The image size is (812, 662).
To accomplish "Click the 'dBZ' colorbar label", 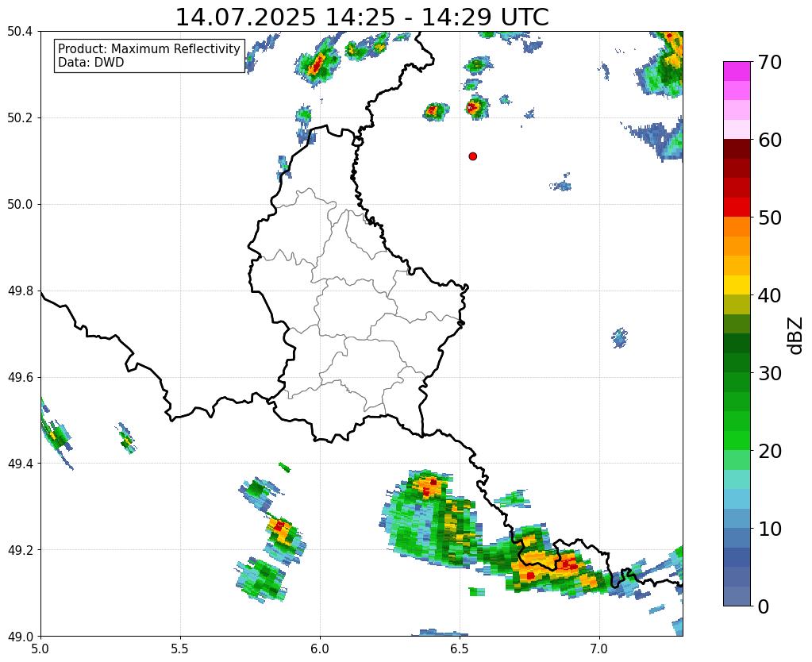I will tap(796, 336).
